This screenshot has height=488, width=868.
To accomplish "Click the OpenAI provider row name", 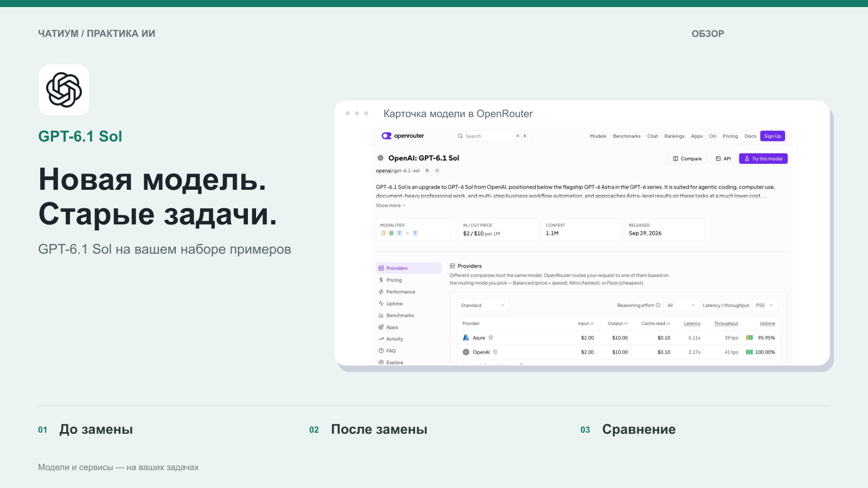I will click(481, 352).
